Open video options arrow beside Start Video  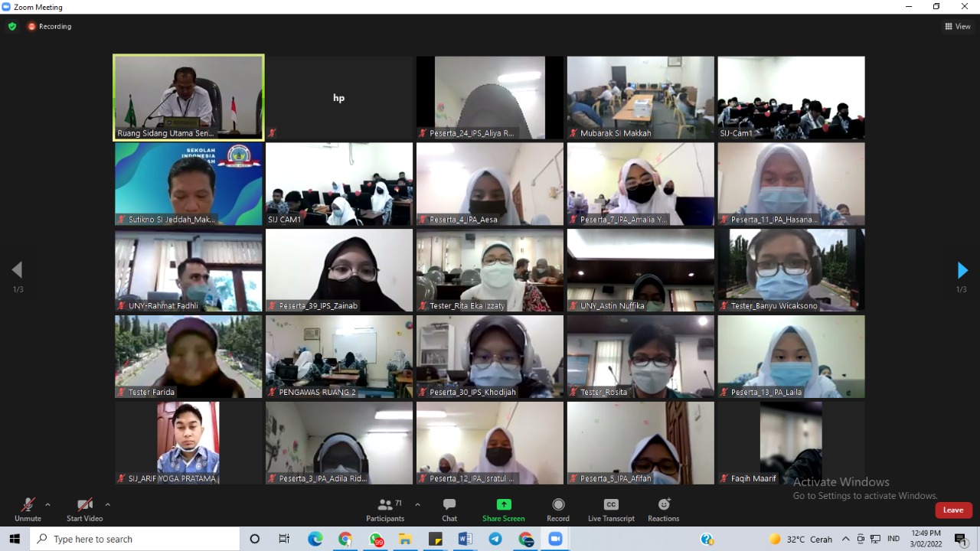tap(107, 504)
